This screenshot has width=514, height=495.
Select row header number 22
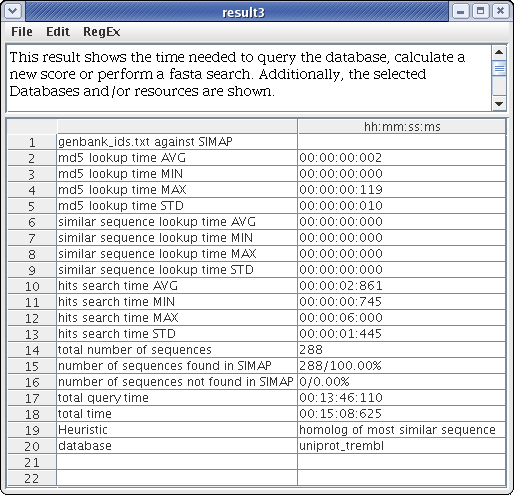tap(32, 478)
